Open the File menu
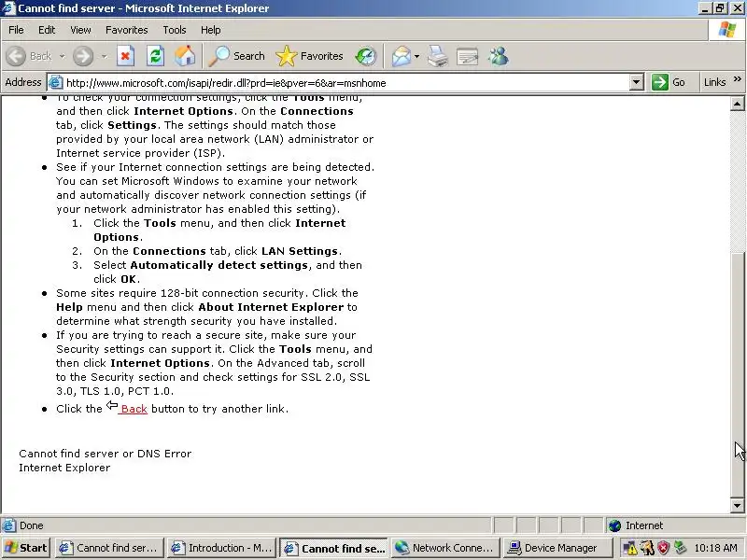Screen dimensions: 747x560 pos(16,30)
